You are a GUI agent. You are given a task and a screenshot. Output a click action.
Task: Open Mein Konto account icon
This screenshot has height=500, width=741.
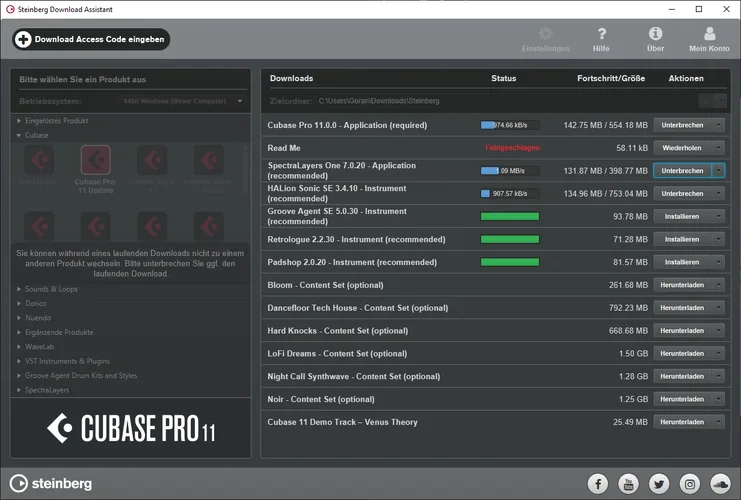pyautogui.click(x=709, y=35)
